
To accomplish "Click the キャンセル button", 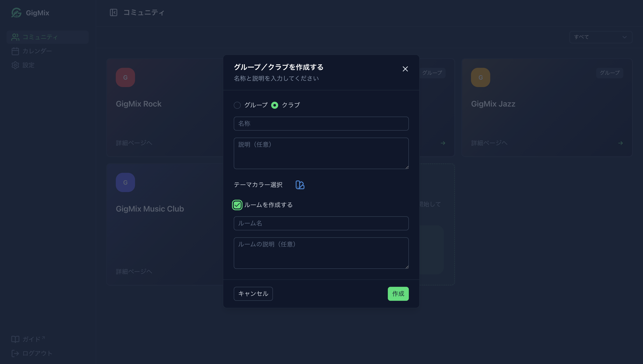I will point(253,294).
